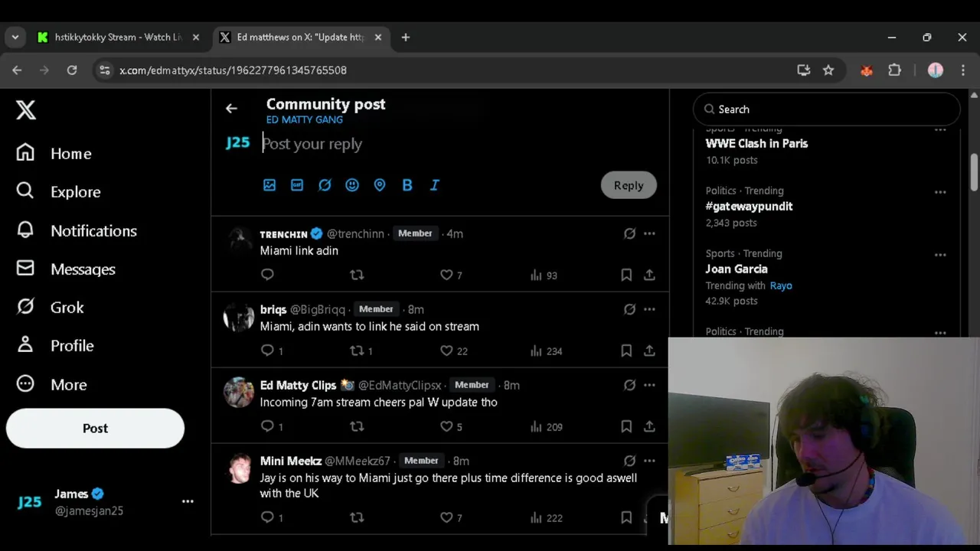Open Grok explain on Mini Meekz's post
Screen dimensions: 980x551
pyautogui.click(x=629, y=461)
